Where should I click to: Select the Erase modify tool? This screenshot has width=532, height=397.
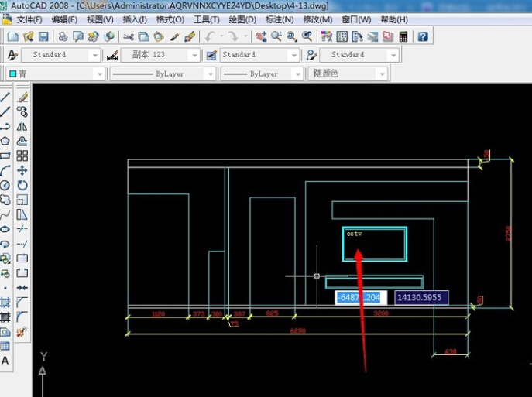coord(22,98)
